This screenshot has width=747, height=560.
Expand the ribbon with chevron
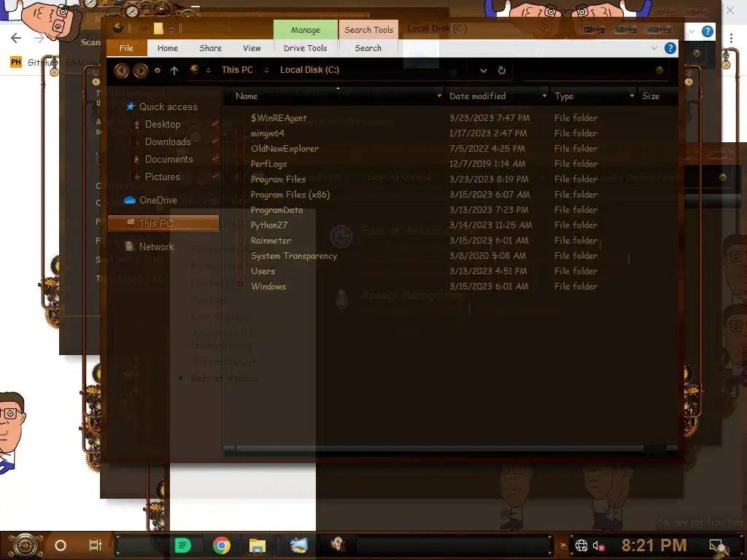[x=654, y=48]
